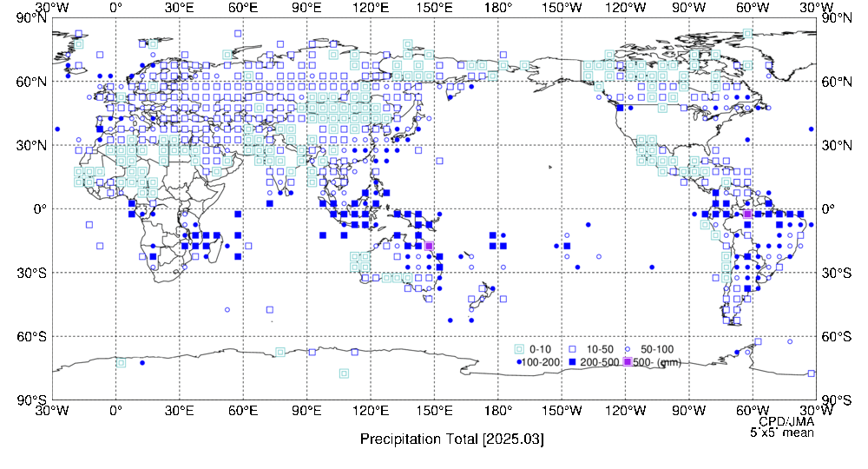Click the 60°E label on the bottom axis
868x469 pixels.
(x=242, y=411)
